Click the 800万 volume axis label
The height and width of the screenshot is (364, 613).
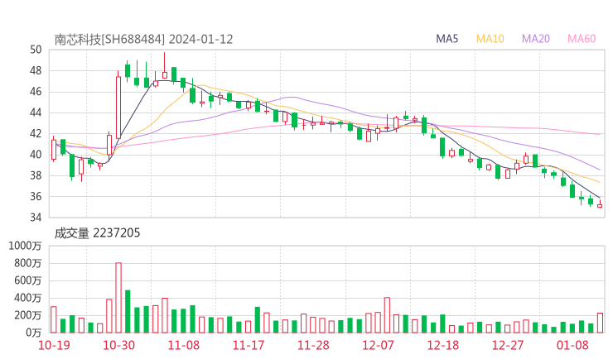coord(28,263)
